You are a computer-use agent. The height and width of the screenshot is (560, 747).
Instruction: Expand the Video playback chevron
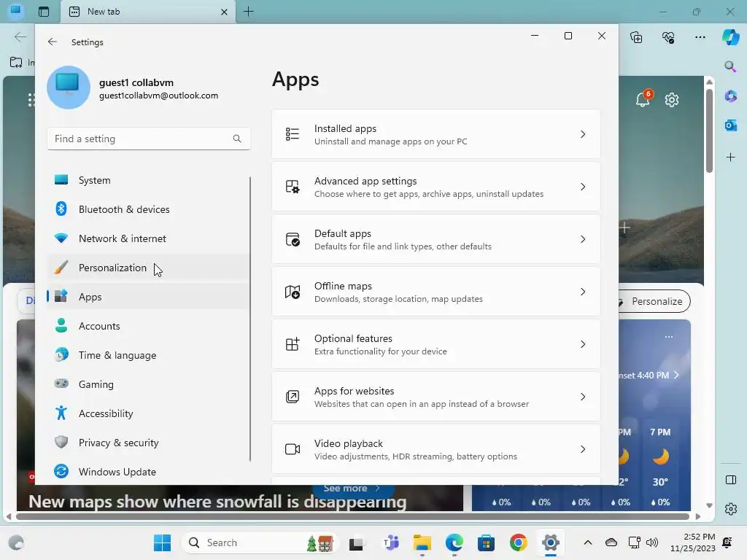pos(583,449)
